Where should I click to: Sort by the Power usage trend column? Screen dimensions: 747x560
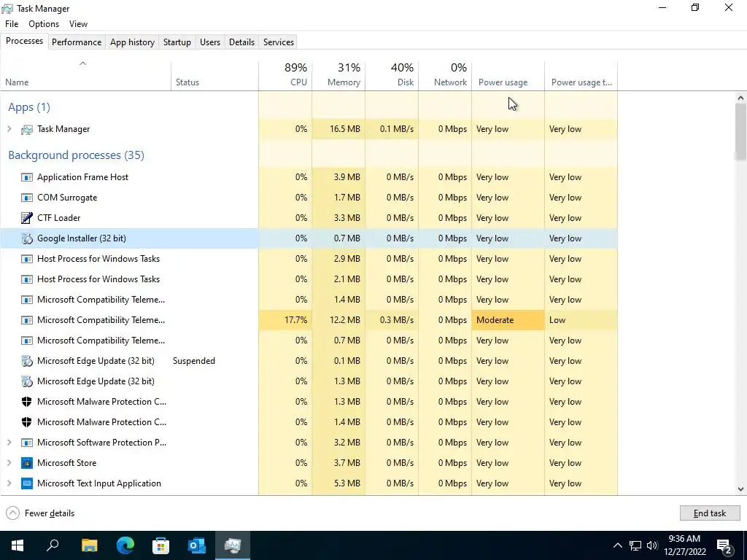[x=581, y=76]
